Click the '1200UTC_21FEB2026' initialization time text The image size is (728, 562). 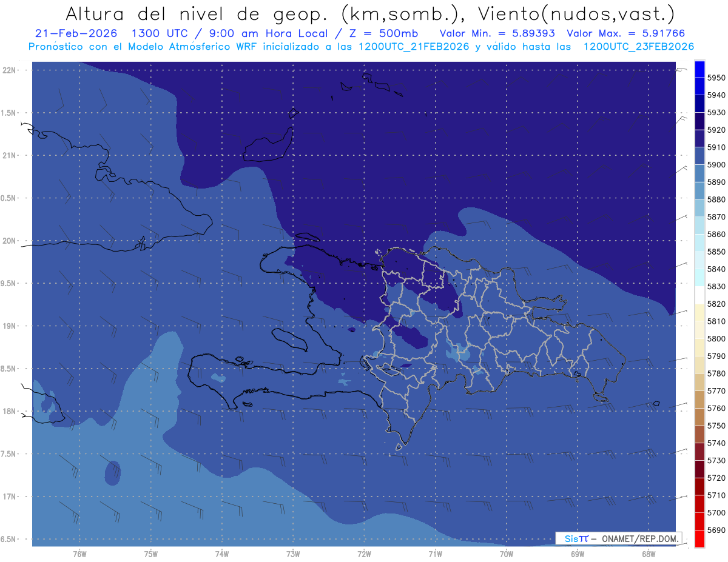(414, 46)
